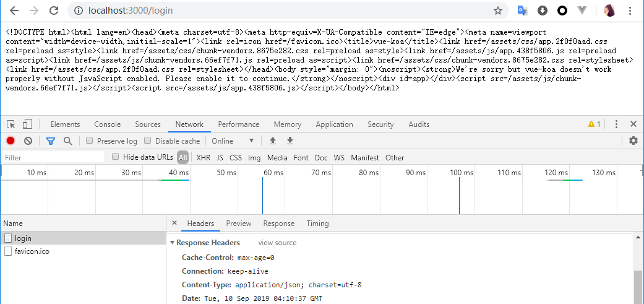Select the Preview detail tab

(239, 224)
